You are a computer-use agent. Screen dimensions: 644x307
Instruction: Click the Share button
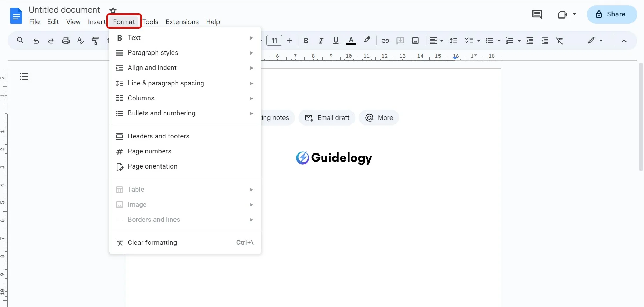pyautogui.click(x=612, y=14)
